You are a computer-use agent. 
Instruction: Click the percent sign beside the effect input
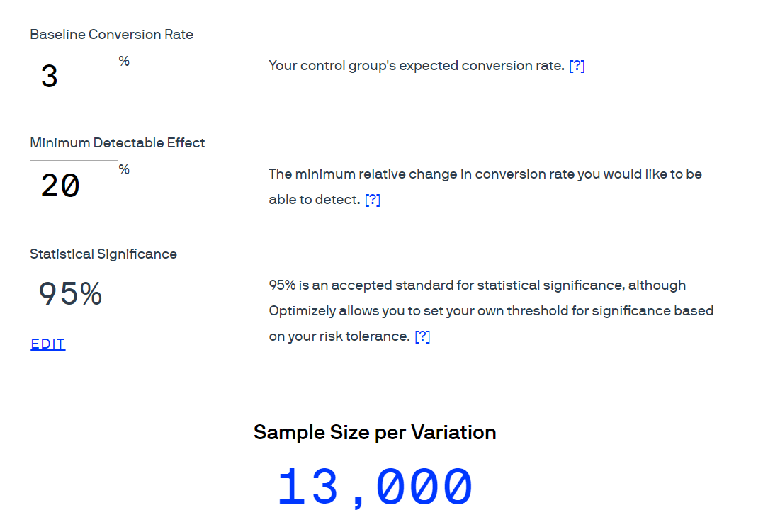pos(124,170)
